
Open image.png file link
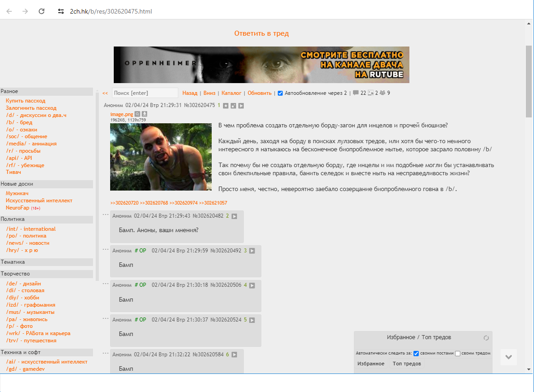click(121, 114)
